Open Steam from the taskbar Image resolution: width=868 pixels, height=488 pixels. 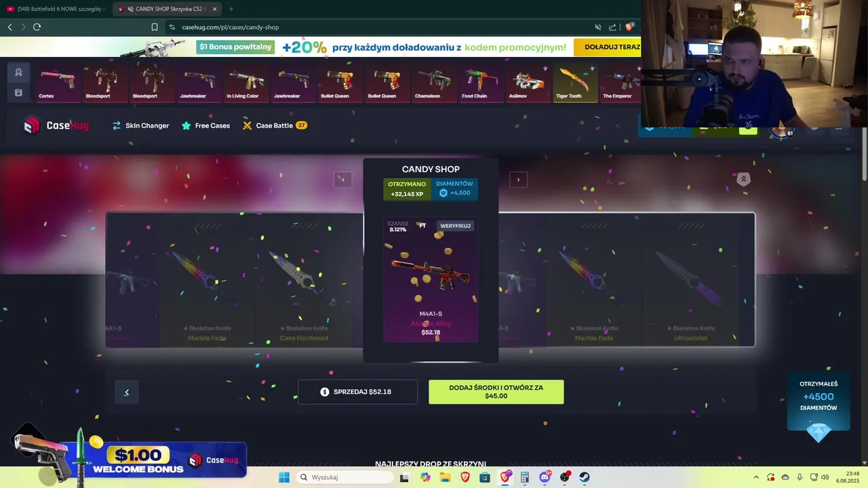click(x=584, y=477)
